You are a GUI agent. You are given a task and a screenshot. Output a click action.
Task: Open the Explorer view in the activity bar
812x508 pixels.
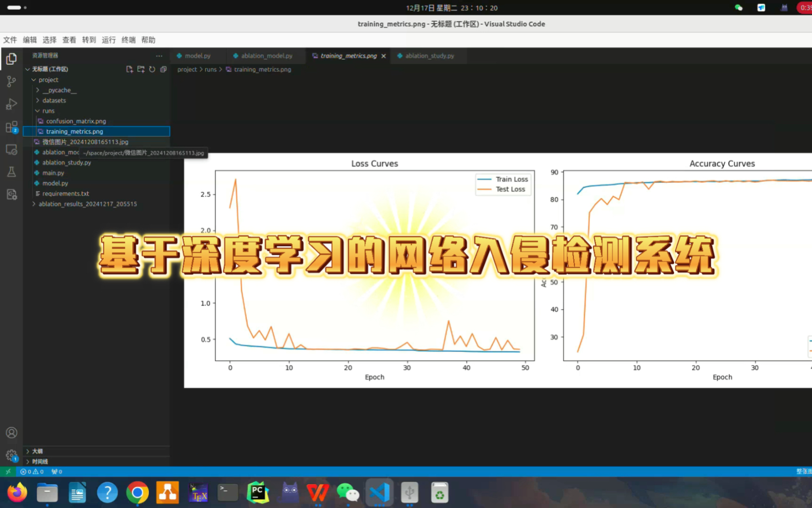click(x=11, y=59)
